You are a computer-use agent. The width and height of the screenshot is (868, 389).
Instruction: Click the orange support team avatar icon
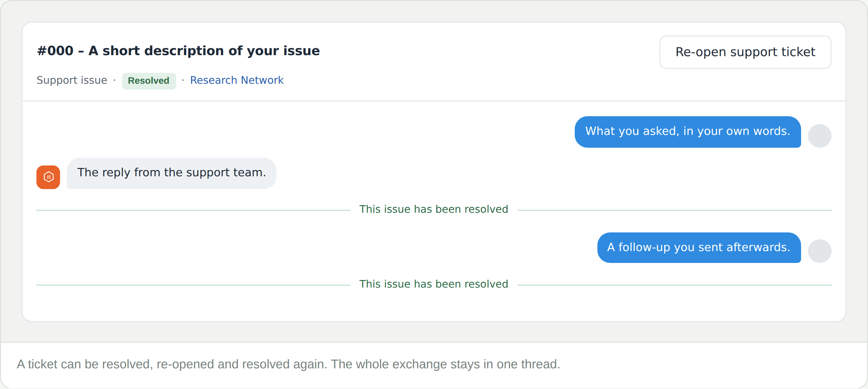[x=48, y=177]
